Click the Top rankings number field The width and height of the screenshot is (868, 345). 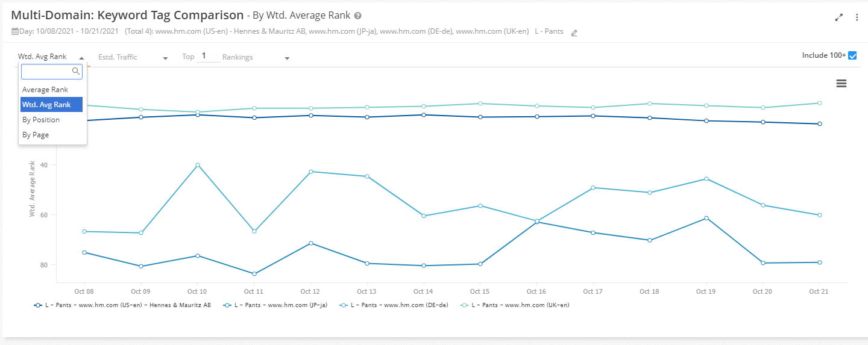click(x=208, y=56)
